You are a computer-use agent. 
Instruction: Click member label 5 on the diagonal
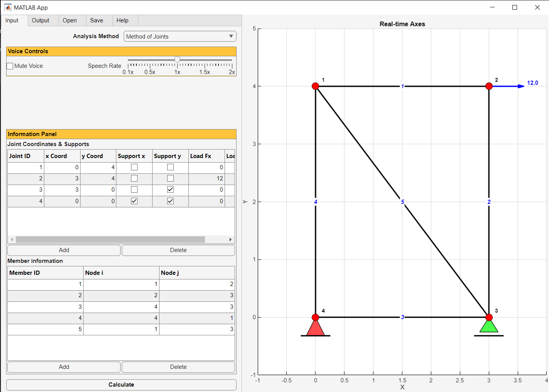tap(403, 202)
